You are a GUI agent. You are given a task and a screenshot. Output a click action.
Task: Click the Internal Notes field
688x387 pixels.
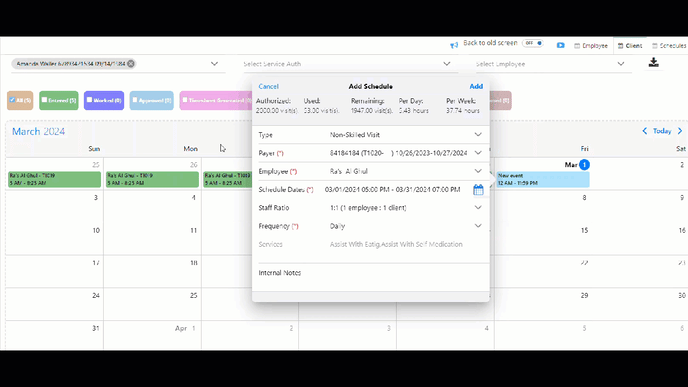(x=371, y=273)
